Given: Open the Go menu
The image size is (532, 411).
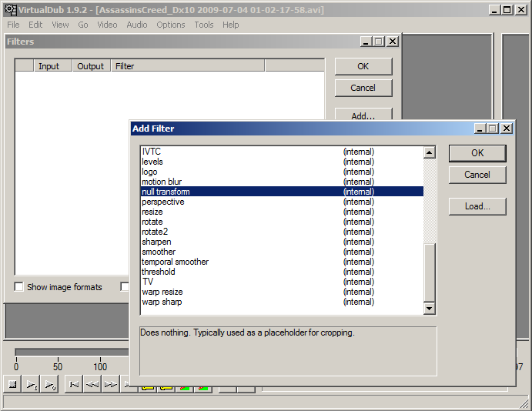Looking at the screenshot, I should coord(83,25).
